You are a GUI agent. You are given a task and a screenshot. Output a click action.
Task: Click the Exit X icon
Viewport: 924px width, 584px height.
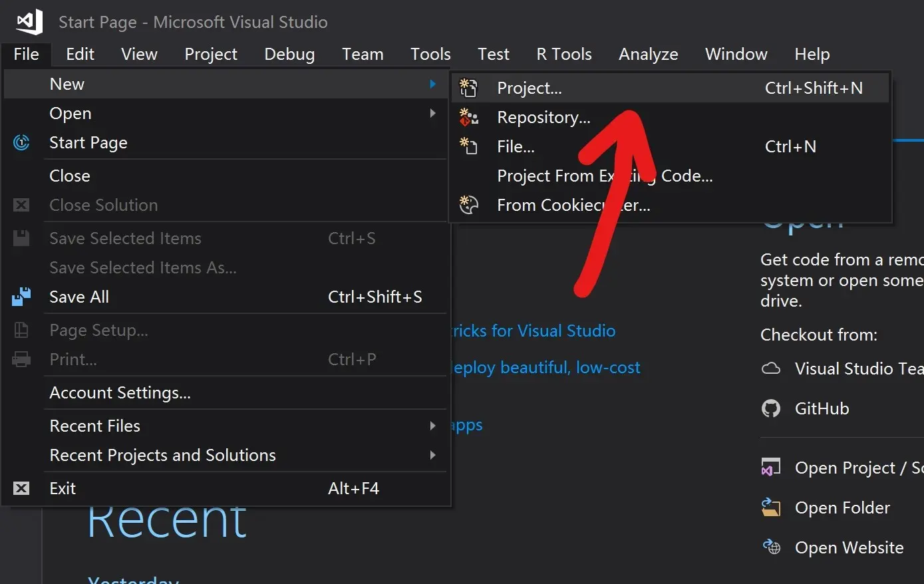click(21, 488)
